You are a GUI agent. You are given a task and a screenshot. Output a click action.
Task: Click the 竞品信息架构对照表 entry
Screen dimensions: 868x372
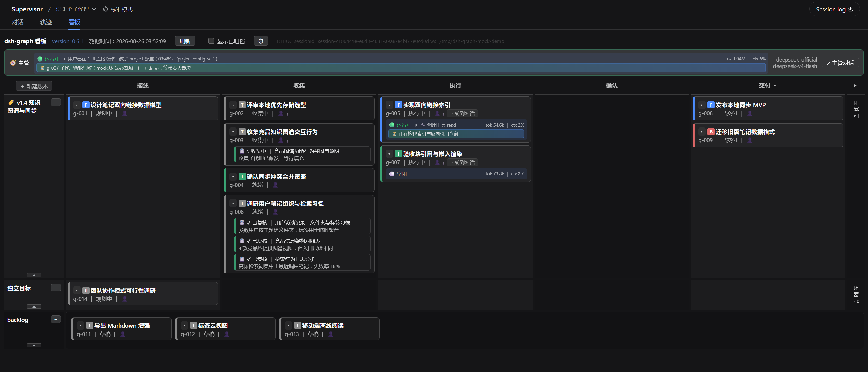[302, 244]
